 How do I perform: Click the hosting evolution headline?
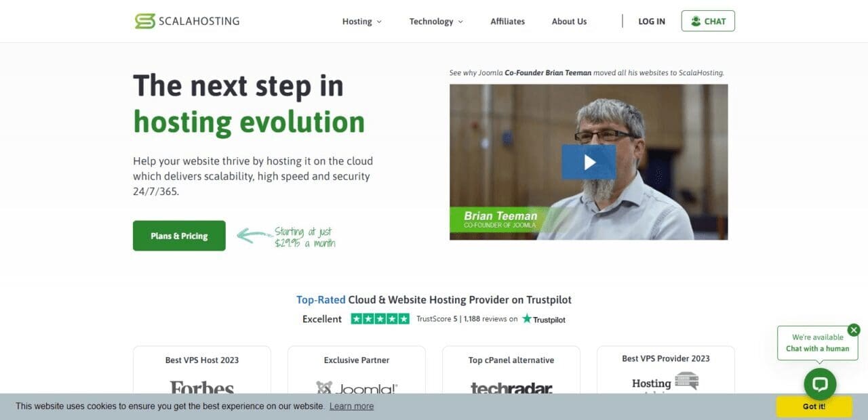tap(249, 123)
